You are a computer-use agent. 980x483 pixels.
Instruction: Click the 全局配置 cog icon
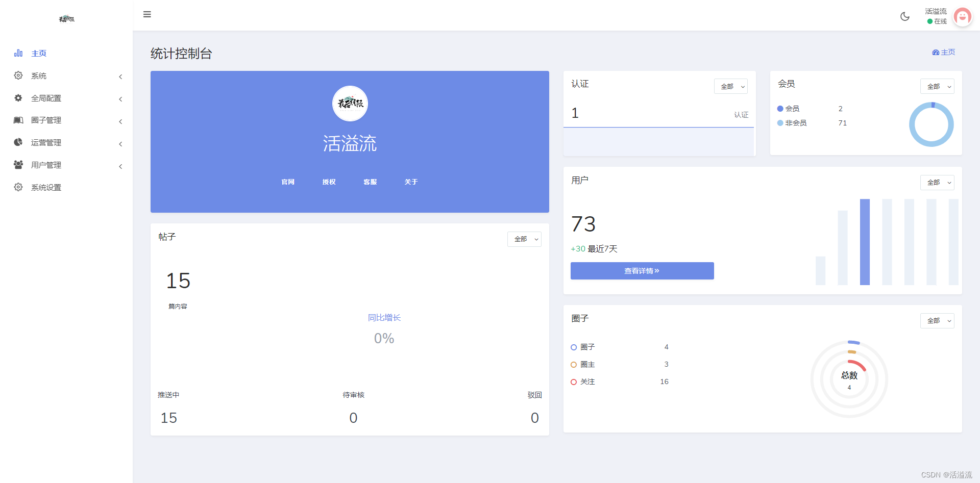pyautogui.click(x=18, y=98)
